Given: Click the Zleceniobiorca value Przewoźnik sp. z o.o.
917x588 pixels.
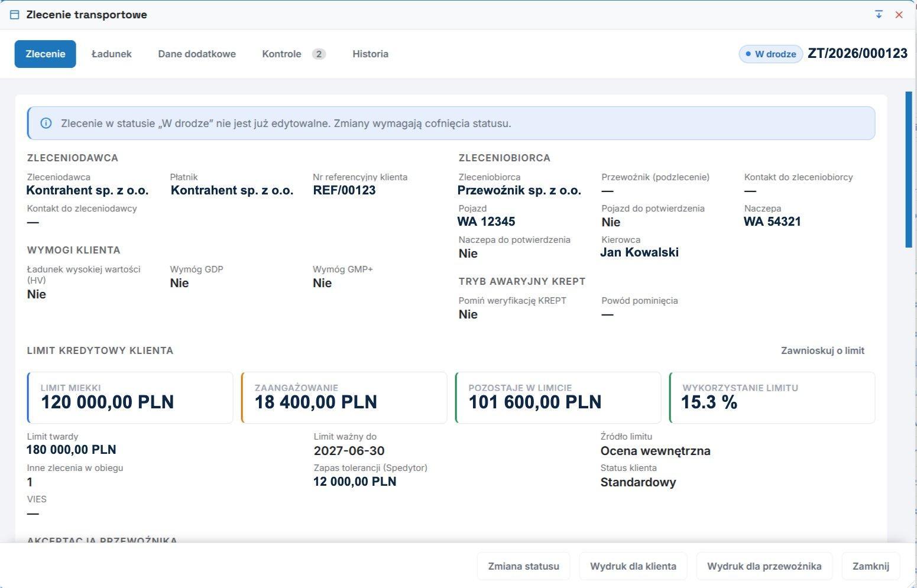Looking at the screenshot, I should tap(519, 190).
